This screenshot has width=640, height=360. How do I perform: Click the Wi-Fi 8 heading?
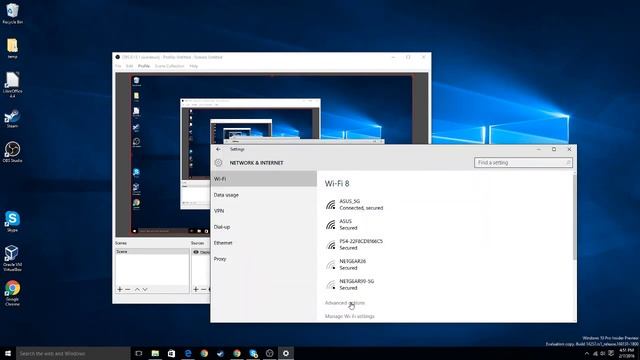coord(337,184)
